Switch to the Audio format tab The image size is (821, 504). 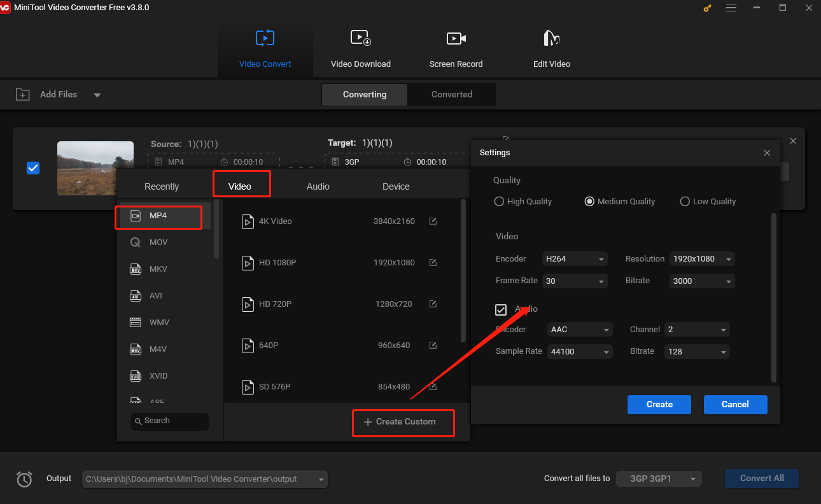click(x=318, y=186)
